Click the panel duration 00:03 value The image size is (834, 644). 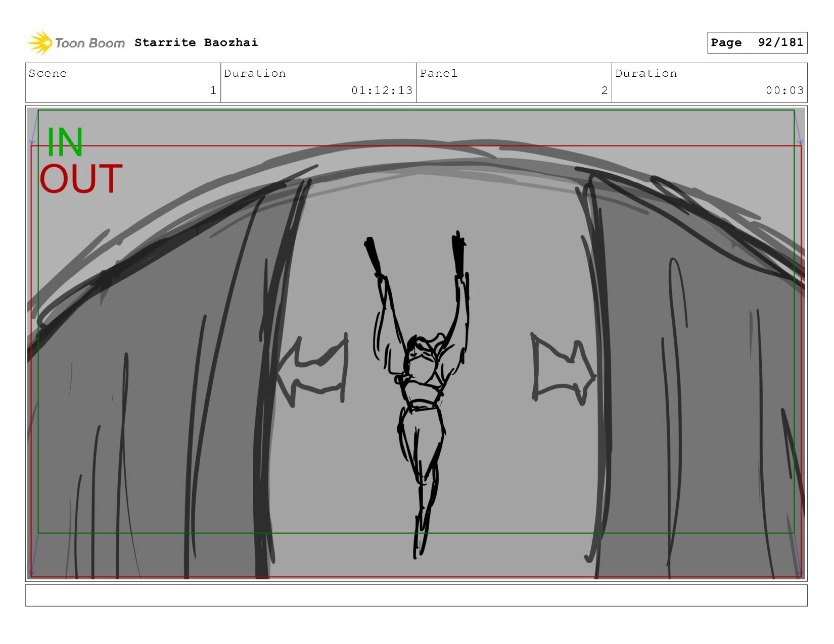pyautogui.click(x=784, y=90)
